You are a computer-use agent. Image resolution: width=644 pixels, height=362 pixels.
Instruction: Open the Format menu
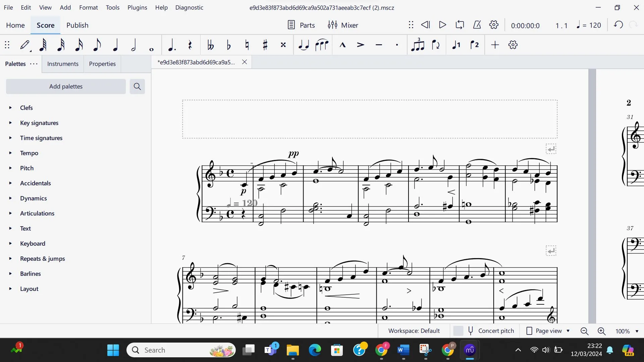[x=88, y=7]
